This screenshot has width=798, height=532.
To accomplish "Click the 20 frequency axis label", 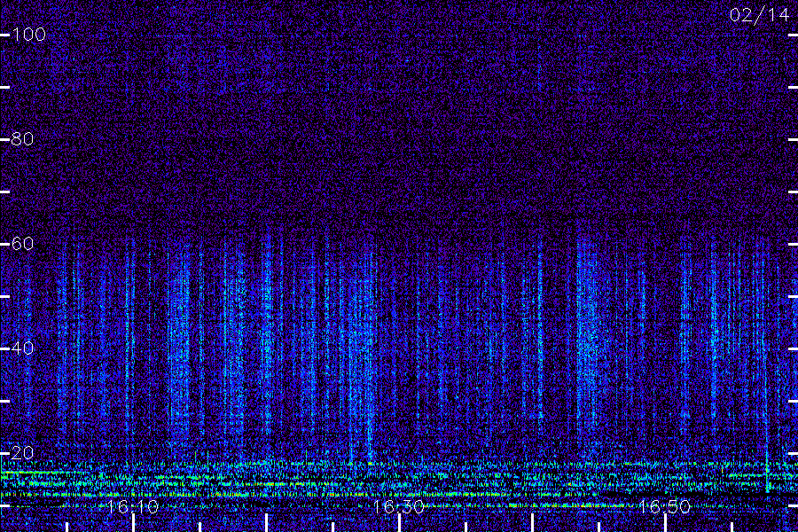I will click(22, 452).
